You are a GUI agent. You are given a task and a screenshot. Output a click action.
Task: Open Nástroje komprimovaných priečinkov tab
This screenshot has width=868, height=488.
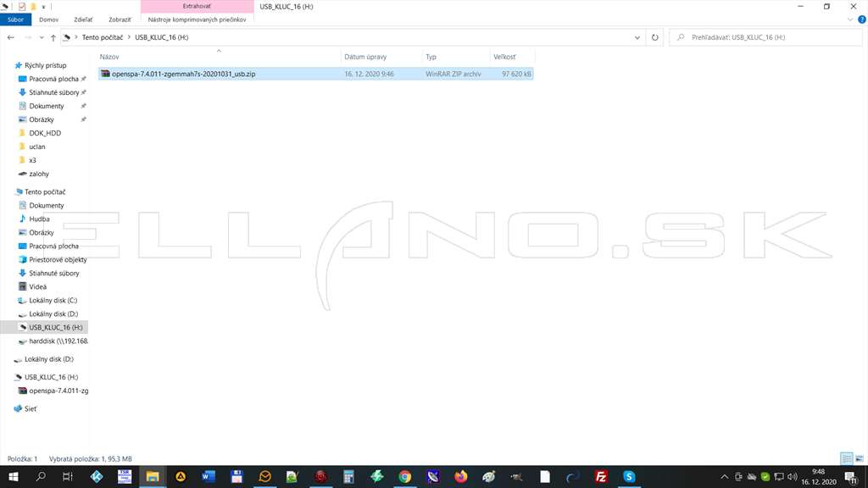coord(197,19)
